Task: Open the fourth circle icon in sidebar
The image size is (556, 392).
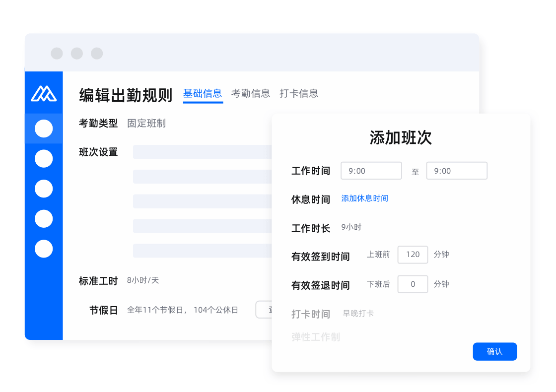Action: pyautogui.click(x=44, y=218)
